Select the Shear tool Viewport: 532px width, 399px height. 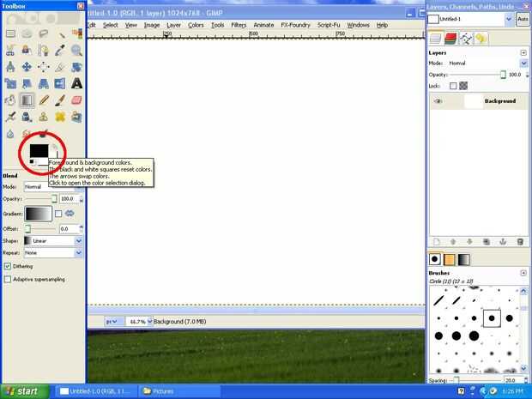(x=27, y=83)
